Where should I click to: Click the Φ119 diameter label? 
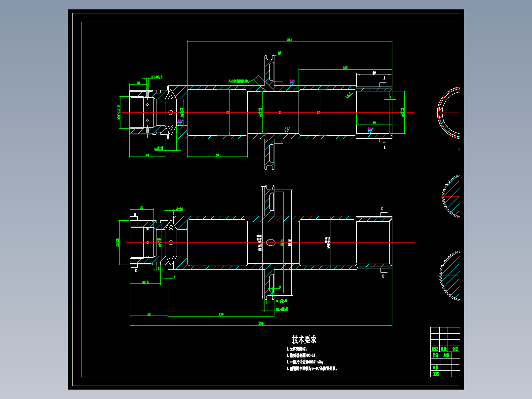(x=289, y=242)
